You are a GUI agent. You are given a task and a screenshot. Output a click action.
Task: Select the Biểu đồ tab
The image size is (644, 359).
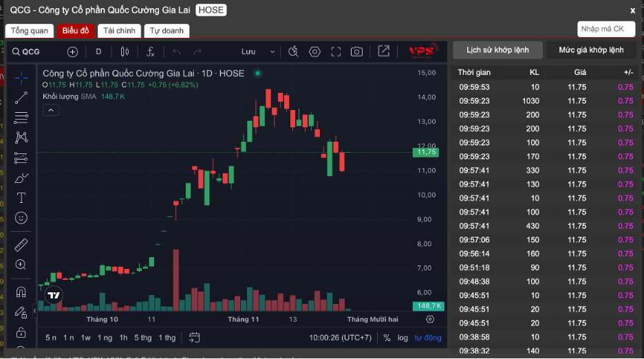coord(76,31)
